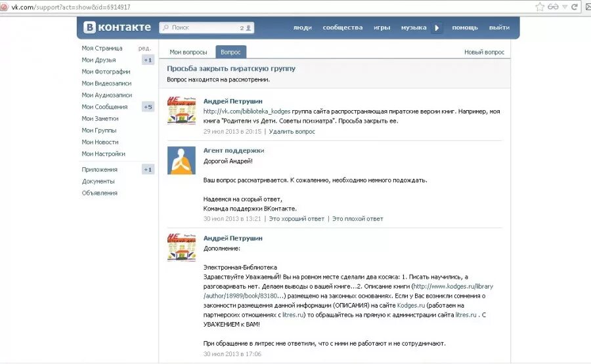Open Приложения in sidebar
591x364 pixels.
pyautogui.click(x=100, y=169)
